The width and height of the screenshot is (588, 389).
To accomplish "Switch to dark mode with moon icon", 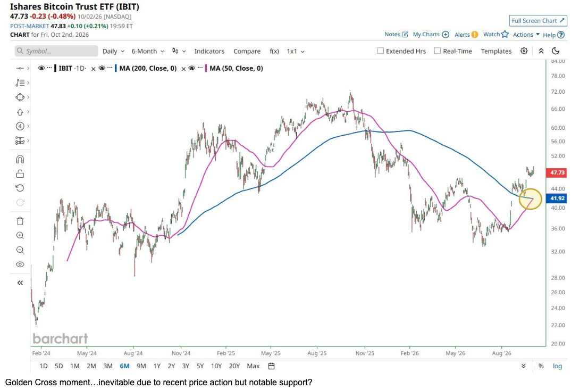I will click(x=556, y=51).
